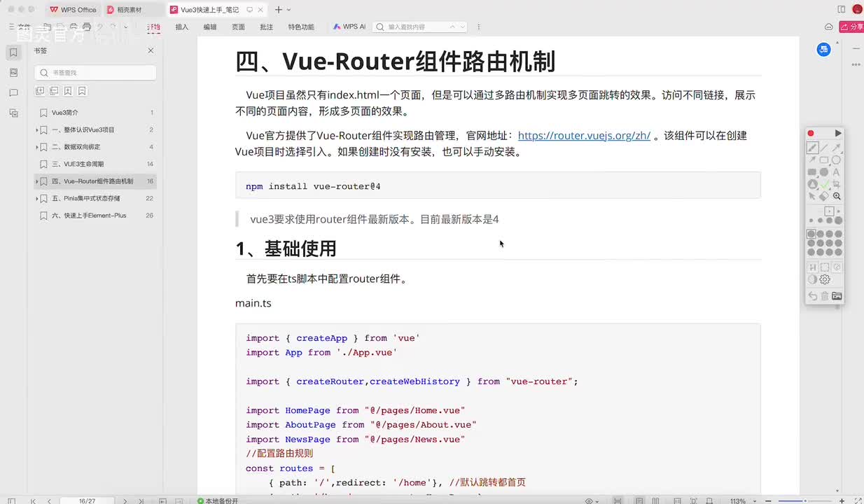The image size is (864, 504).
Task: Click the add bookmark icon
Action: point(68,91)
